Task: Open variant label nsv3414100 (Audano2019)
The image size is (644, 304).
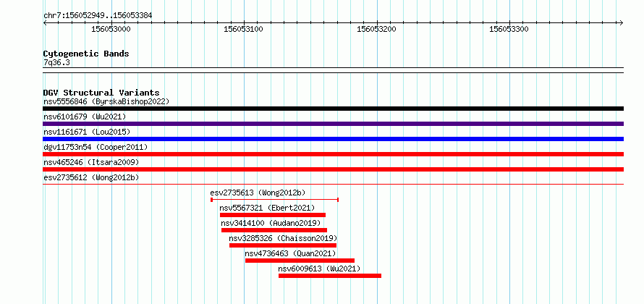Action: [271, 223]
